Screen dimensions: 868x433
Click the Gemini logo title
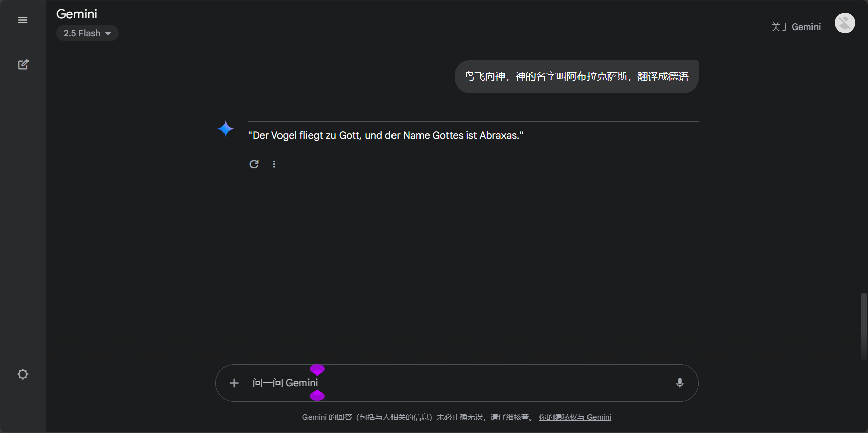click(x=76, y=14)
